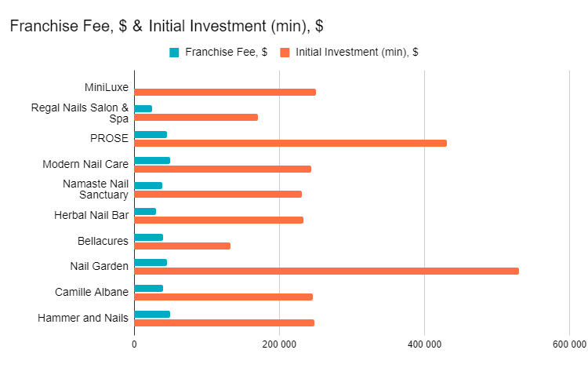Viewport: 588px width, 368px height.
Task: Select the Herbal Nail Bar teal bar
Action: [x=145, y=212]
